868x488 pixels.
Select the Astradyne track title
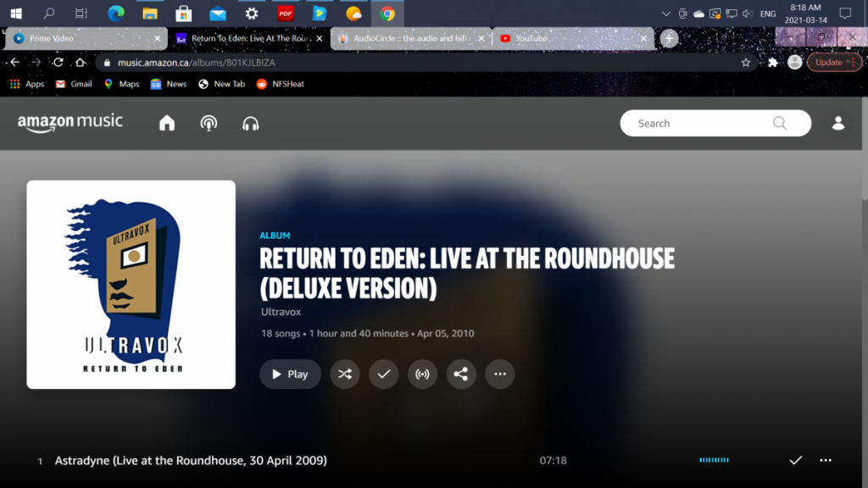point(191,460)
